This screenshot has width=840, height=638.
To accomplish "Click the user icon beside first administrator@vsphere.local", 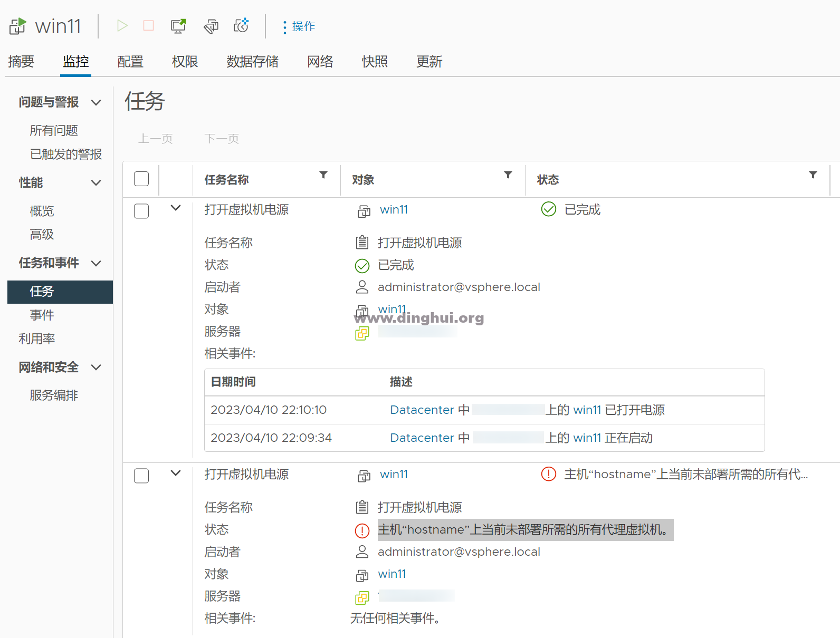I will pos(362,287).
